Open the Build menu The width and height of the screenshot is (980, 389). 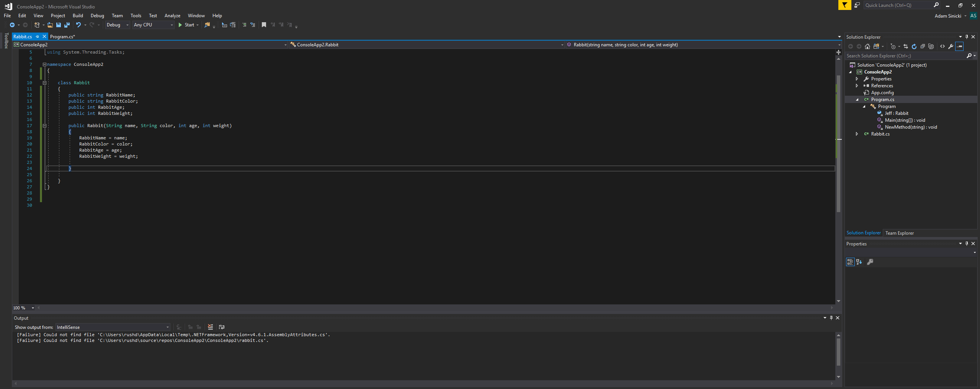(78, 16)
